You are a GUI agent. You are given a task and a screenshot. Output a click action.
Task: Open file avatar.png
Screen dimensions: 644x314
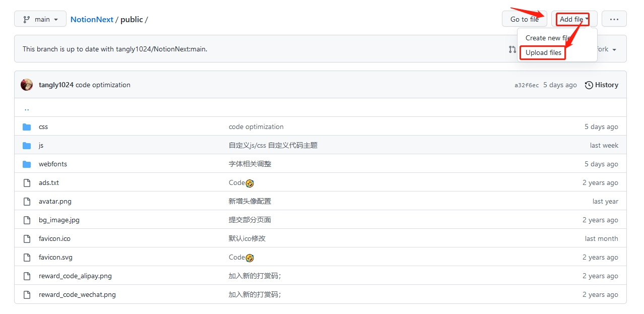(55, 201)
